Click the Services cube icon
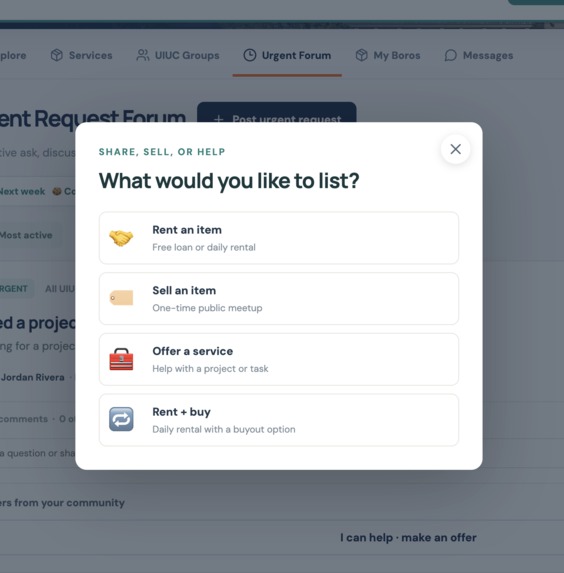 [x=57, y=55]
